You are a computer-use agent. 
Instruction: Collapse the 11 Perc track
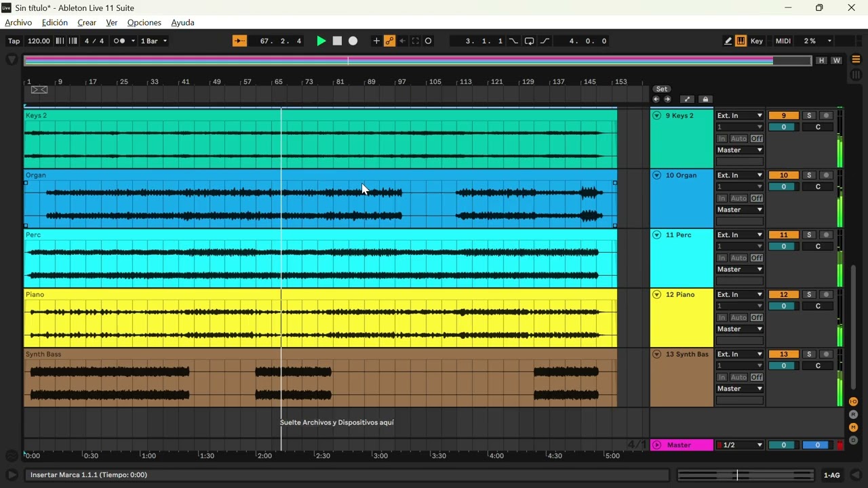[656, 235]
